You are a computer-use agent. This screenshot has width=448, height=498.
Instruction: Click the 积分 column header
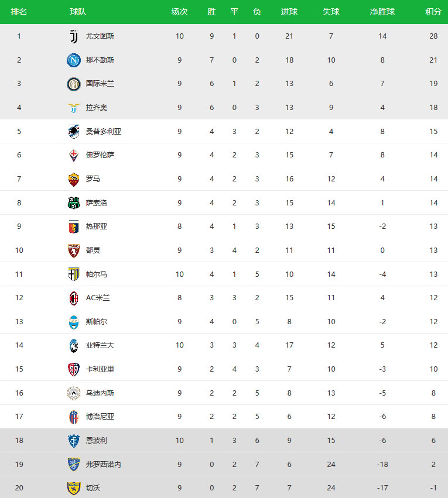(433, 12)
